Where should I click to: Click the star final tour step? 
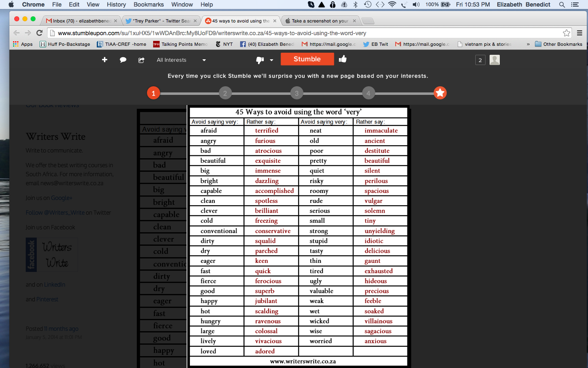pyautogui.click(x=440, y=93)
